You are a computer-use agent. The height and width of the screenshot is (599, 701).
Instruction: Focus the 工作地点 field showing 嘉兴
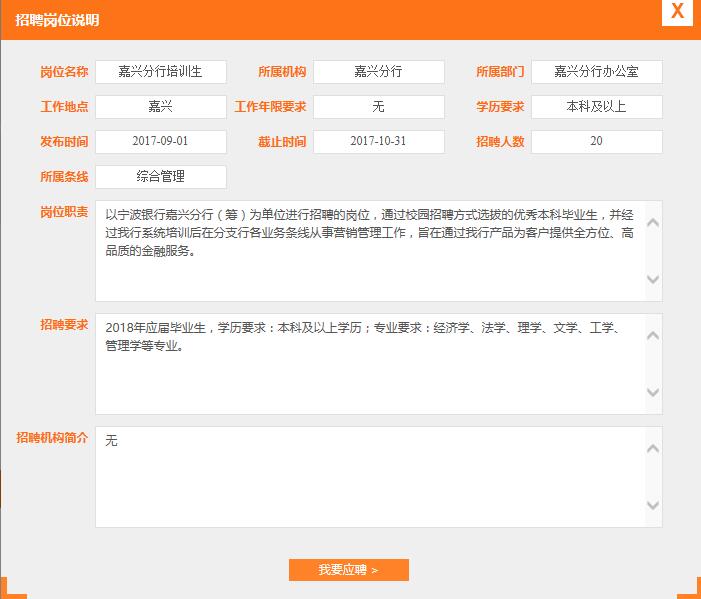(161, 107)
